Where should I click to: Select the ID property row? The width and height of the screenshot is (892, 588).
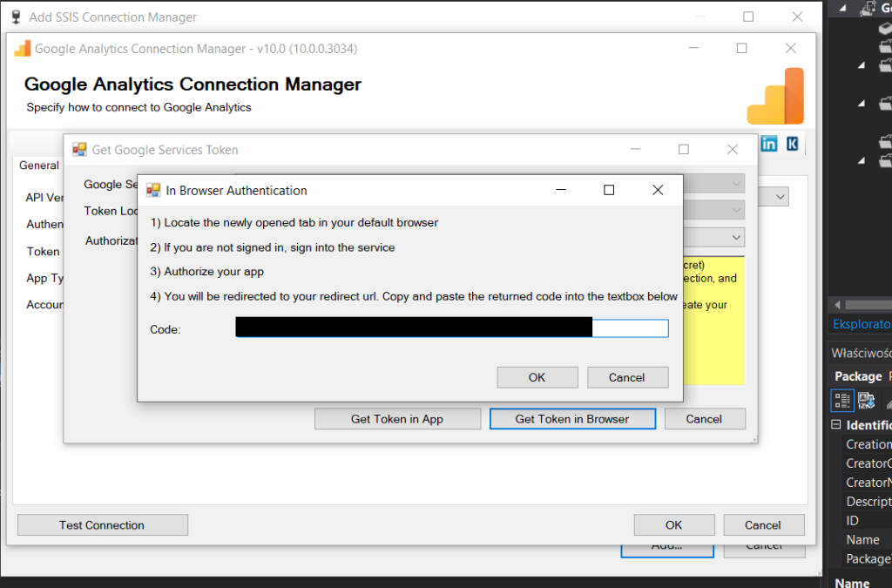pyautogui.click(x=867, y=520)
